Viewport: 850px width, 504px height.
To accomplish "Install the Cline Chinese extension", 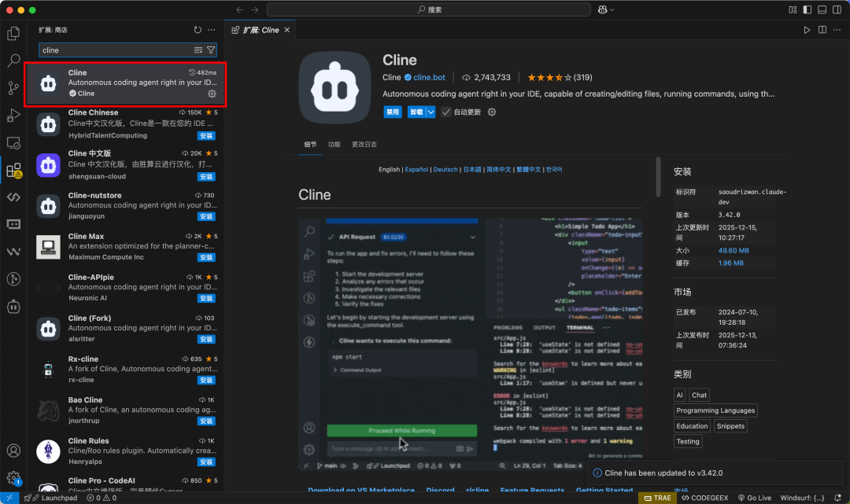I will (x=206, y=136).
